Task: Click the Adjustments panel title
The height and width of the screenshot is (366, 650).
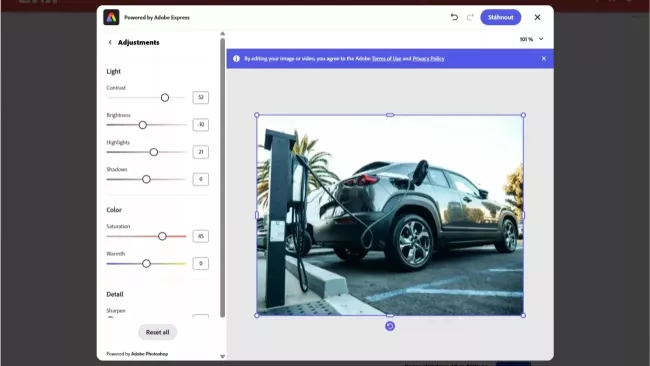Action: (x=138, y=42)
